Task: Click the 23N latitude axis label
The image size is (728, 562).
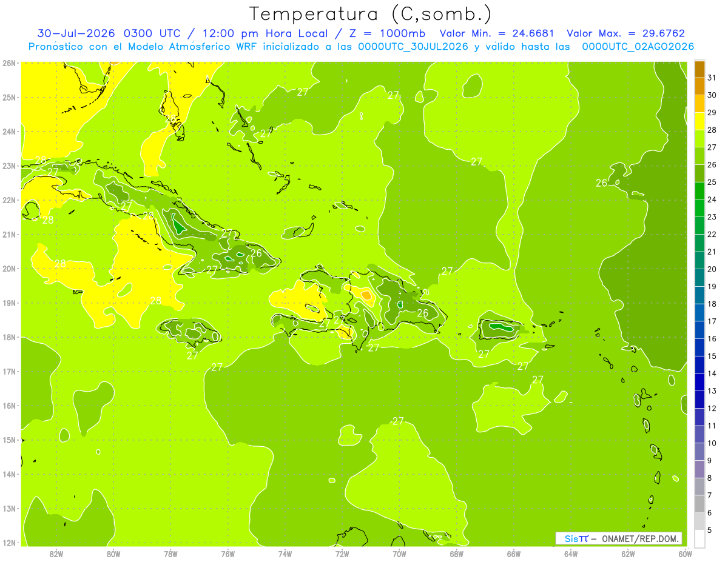Action: tap(9, 166)
